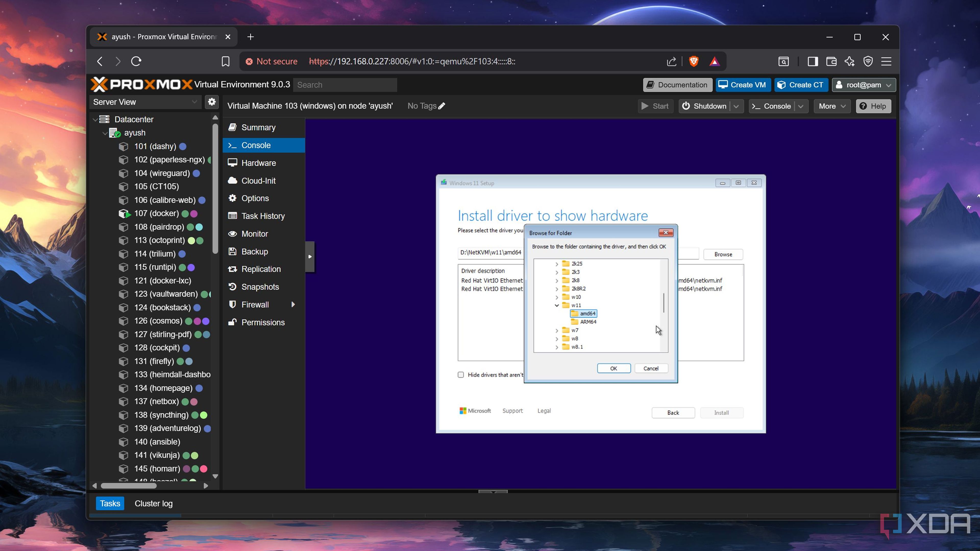Open the Snapshots section

point(264,287)
